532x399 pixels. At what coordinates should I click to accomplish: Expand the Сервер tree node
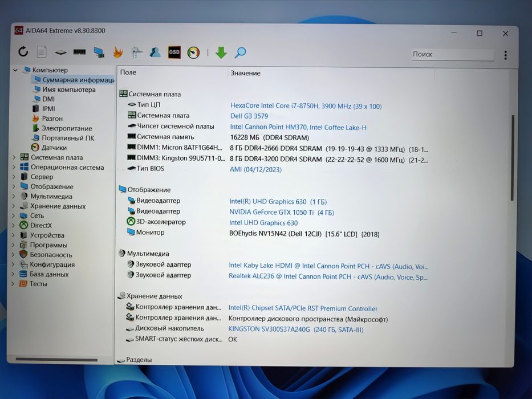click(14, 177)
